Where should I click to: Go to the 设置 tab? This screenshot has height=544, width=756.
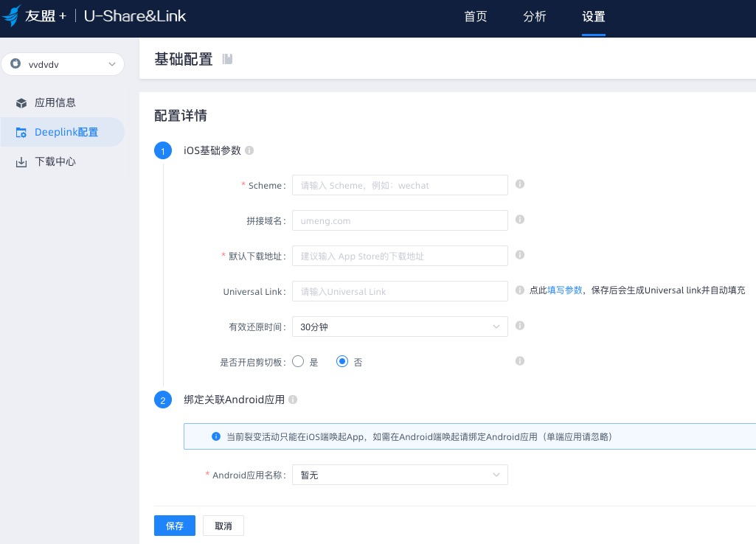[594, 17]
